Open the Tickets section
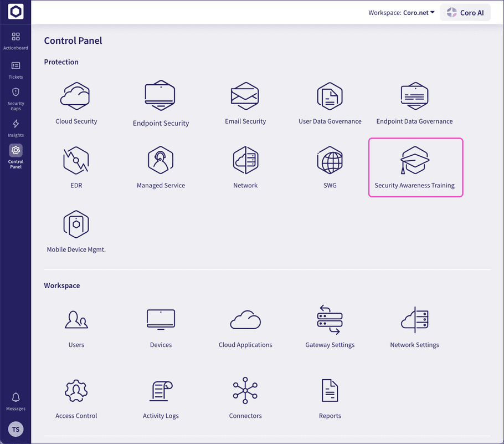Screen dimensions: 504x444 [16, 69]
